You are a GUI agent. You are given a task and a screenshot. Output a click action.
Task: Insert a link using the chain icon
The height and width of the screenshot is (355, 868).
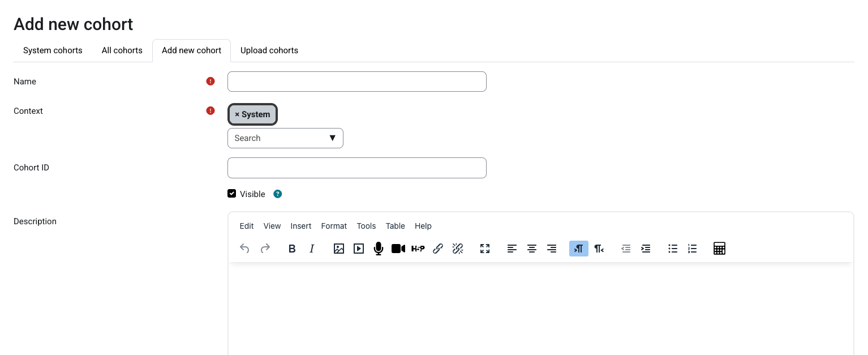click(x=437, y=249)
